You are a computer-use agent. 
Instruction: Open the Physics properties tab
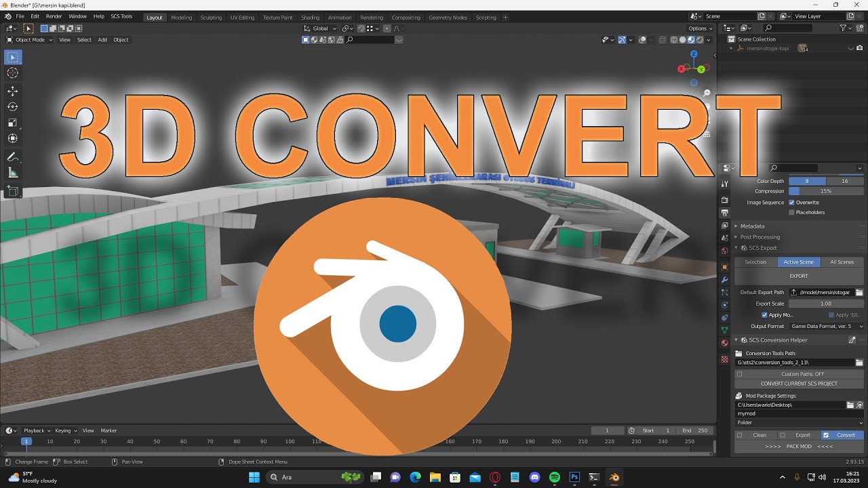pos(725,305)
